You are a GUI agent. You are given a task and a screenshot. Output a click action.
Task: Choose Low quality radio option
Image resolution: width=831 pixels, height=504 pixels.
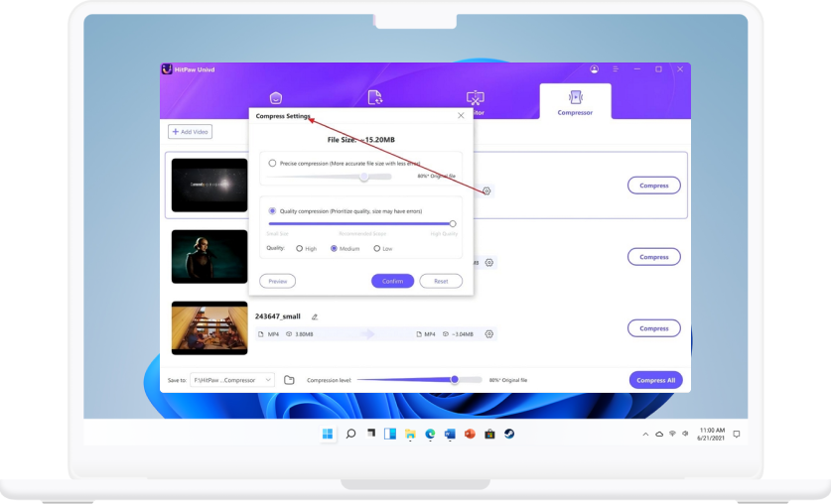pos(377,248)
